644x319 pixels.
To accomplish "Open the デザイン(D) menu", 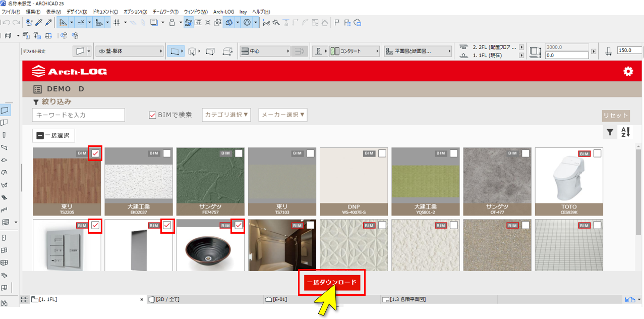I will [77, 12].
